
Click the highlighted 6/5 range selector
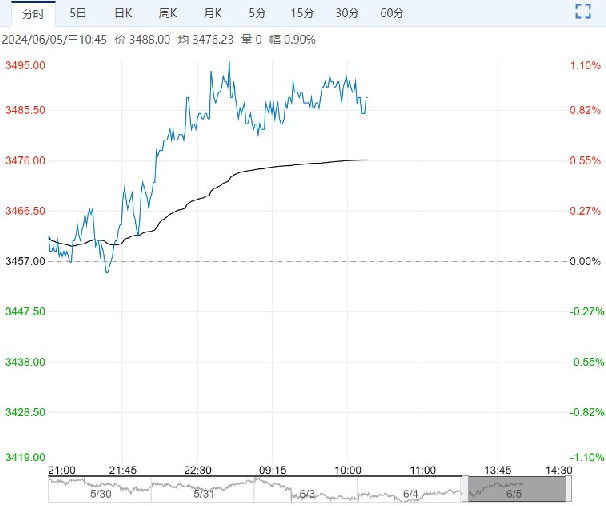(515, 489)
